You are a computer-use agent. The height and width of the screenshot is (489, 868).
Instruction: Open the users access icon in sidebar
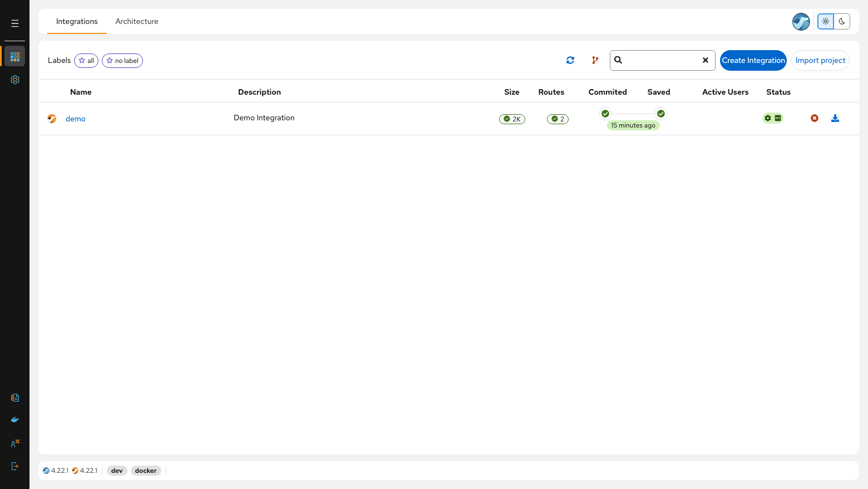pos(15,443)
